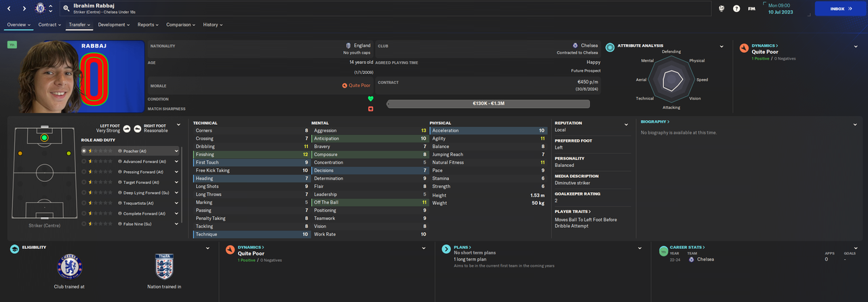
Task: Click the orange Dynamics icon in bottom panel
Action: click(x=231, y=249)
